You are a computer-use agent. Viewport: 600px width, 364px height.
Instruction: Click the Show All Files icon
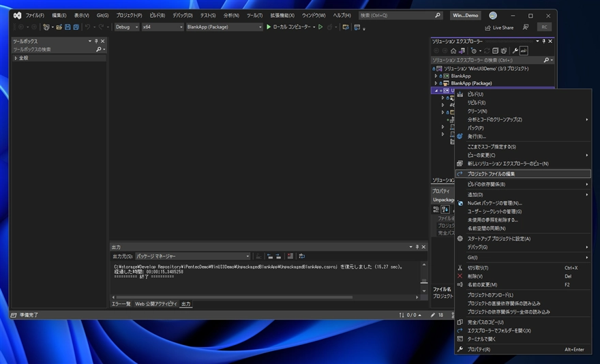[504, 50]
